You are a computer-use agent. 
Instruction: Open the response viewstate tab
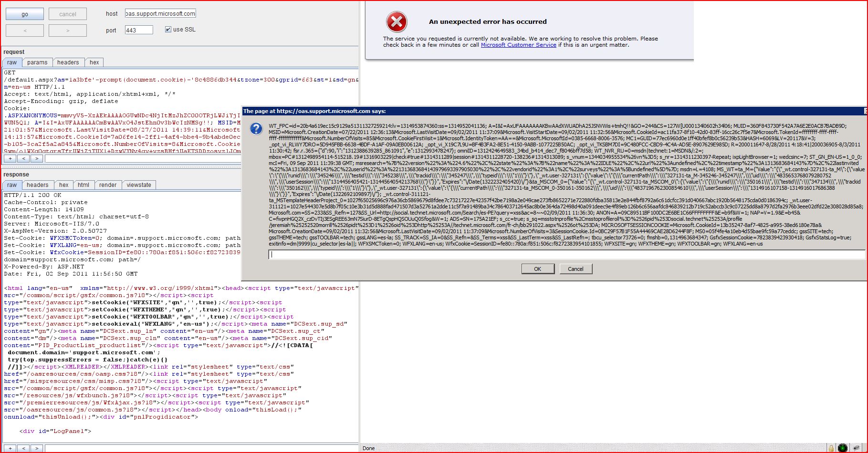coord(139,185)
